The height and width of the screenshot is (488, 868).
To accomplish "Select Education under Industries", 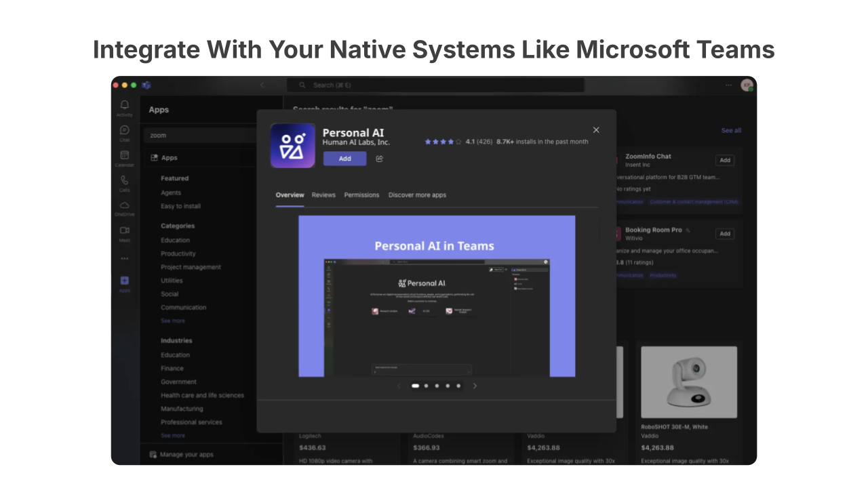I will point(175,354).
